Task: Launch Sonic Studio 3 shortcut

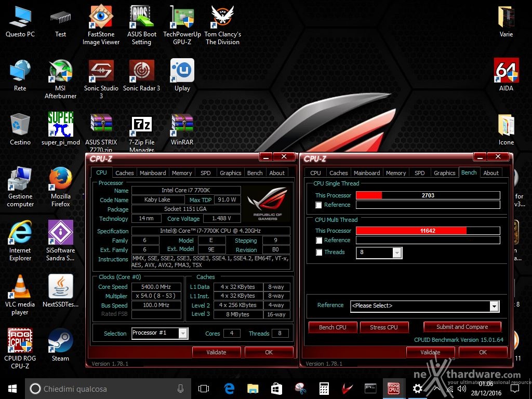Action: (x=101, y=79)
